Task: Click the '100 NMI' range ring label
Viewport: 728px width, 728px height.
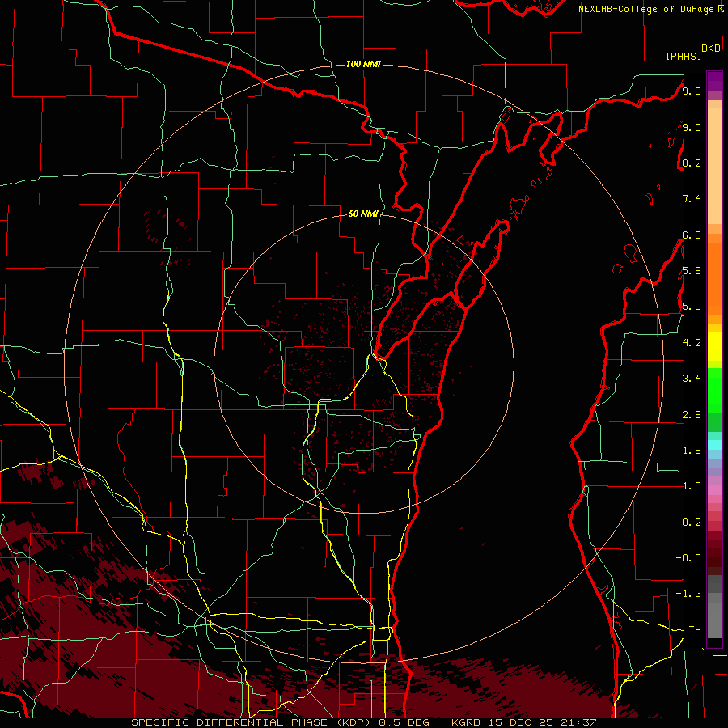Action: click(x=363, y=64)
